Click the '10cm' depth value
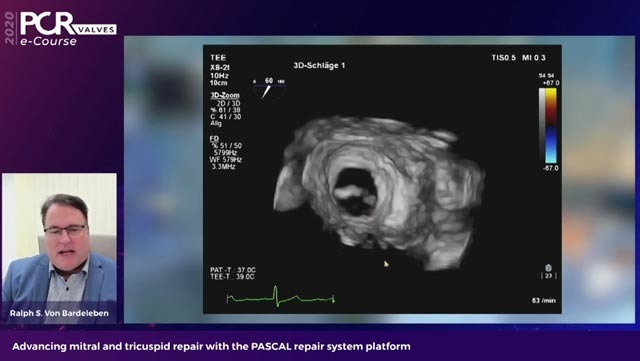This screenshot has height=361, width=640. coord(218,82)
